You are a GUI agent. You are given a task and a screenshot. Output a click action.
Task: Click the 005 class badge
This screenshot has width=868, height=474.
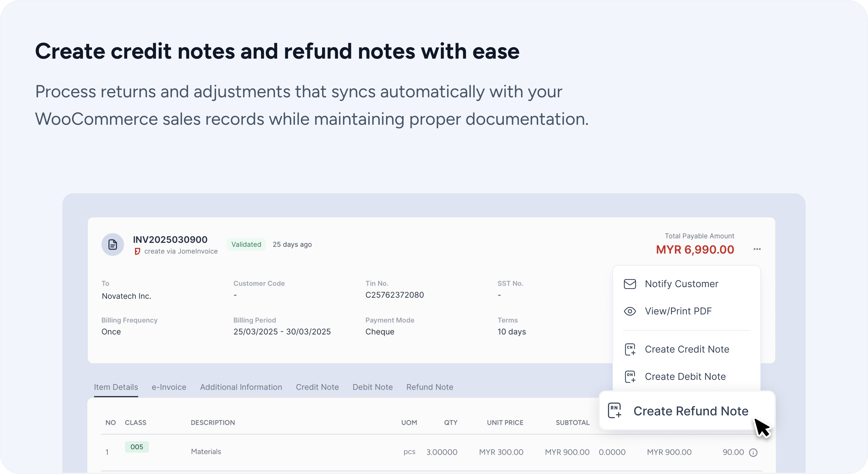click(x=137, y=447)
